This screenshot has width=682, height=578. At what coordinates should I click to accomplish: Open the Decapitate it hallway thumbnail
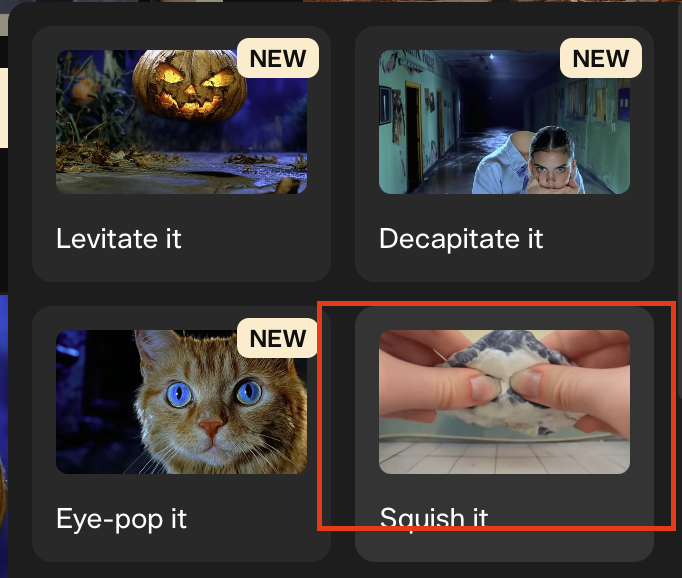point(504,122)
